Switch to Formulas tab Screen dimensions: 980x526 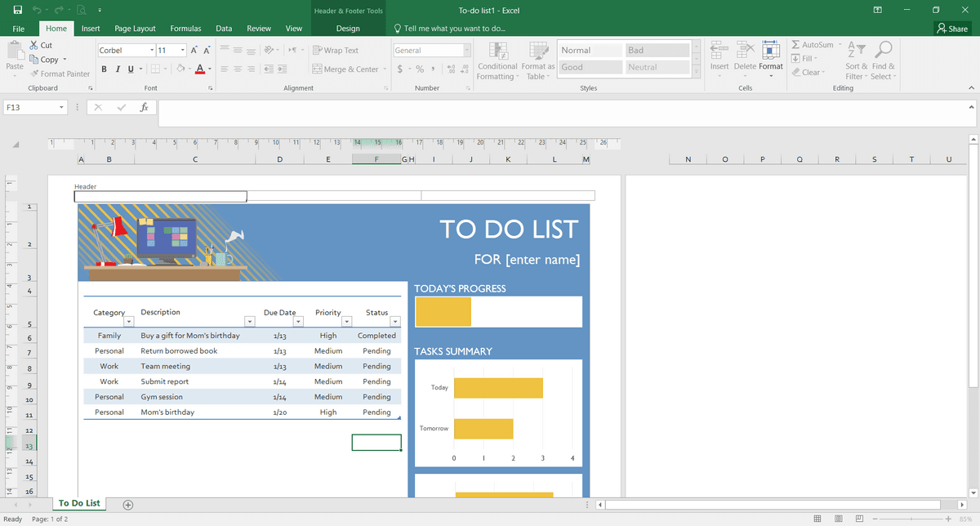[x=185, y=29]
